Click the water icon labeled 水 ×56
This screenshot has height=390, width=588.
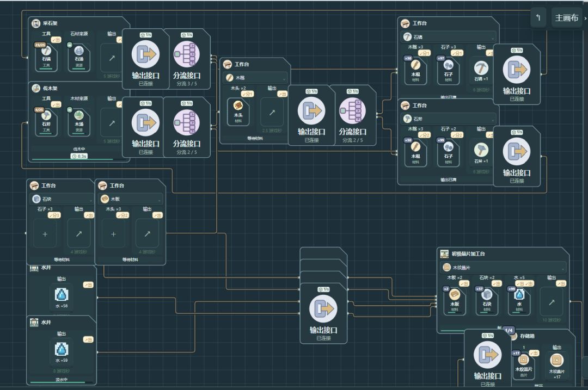[x=62, y=295]
